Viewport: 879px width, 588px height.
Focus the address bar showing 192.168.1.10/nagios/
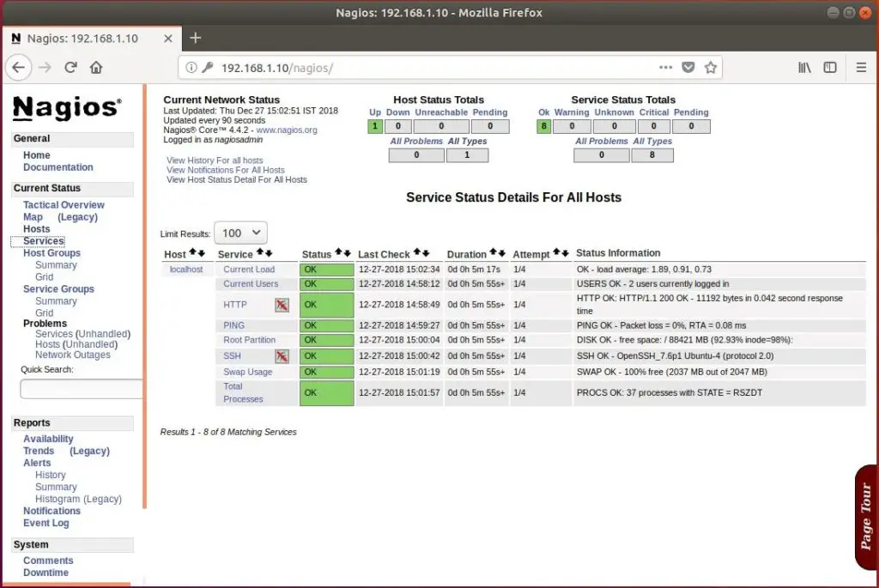click(437, 67)
